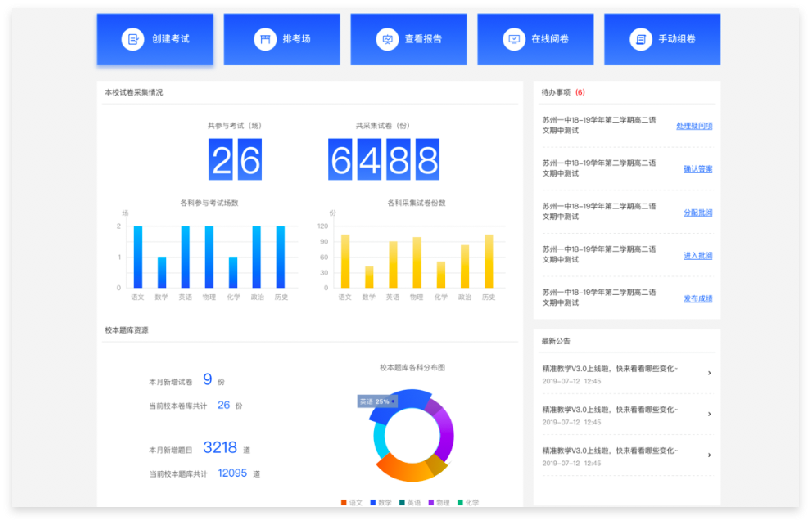Select the orange segment of donut chart
This screenshot has width=812, height=525.
click(400, 468)
